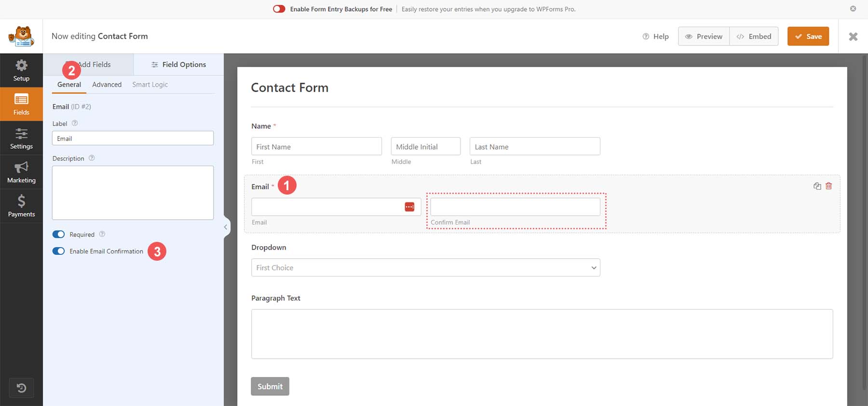This screenshot has height=406, width=868.
Task: Click the Label help question icon
Action: coord(75,123)
